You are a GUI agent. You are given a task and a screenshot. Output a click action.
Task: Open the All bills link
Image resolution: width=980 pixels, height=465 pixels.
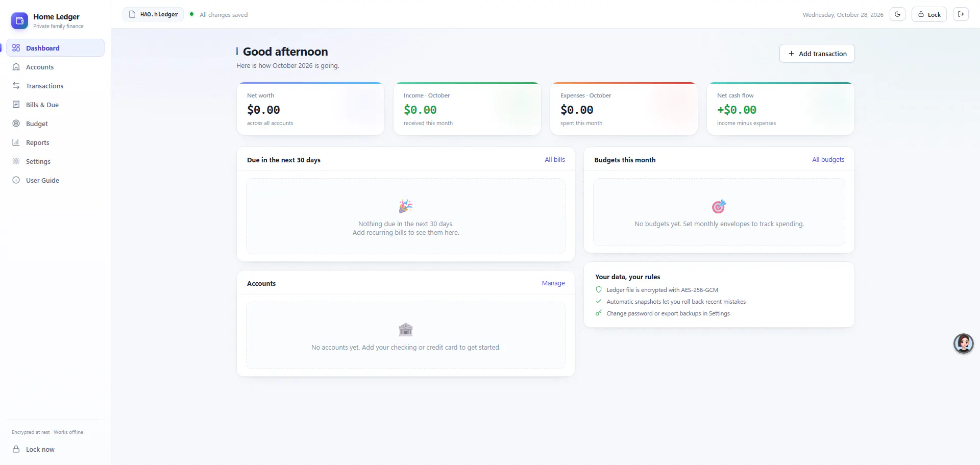coord(554,160)
